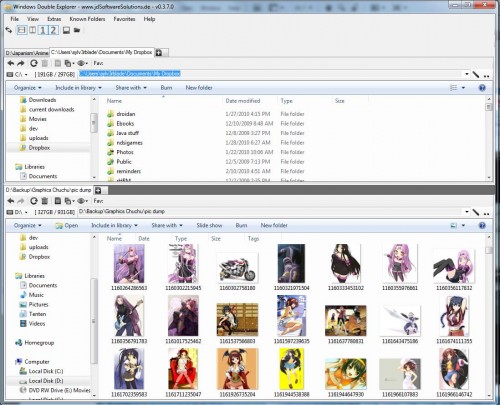This screenshot has width=500, height=405.
Task: Click the disk drive icon in top toolbar
Action: point(66,30)
